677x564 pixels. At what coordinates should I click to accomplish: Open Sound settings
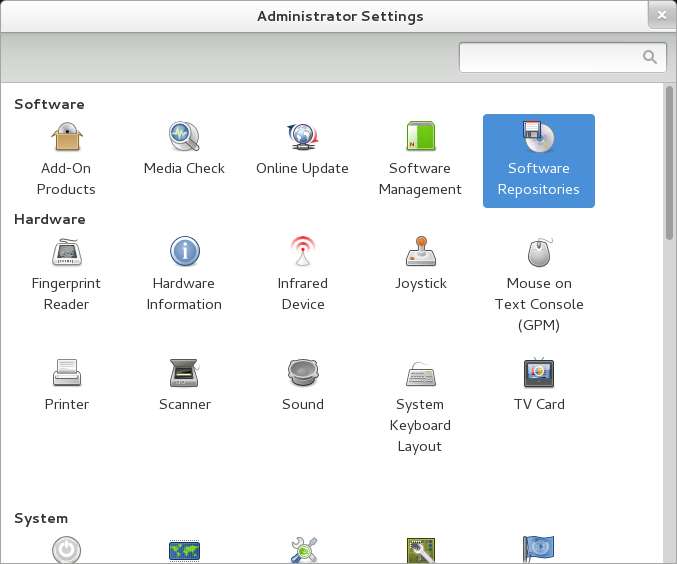(303, 384)
